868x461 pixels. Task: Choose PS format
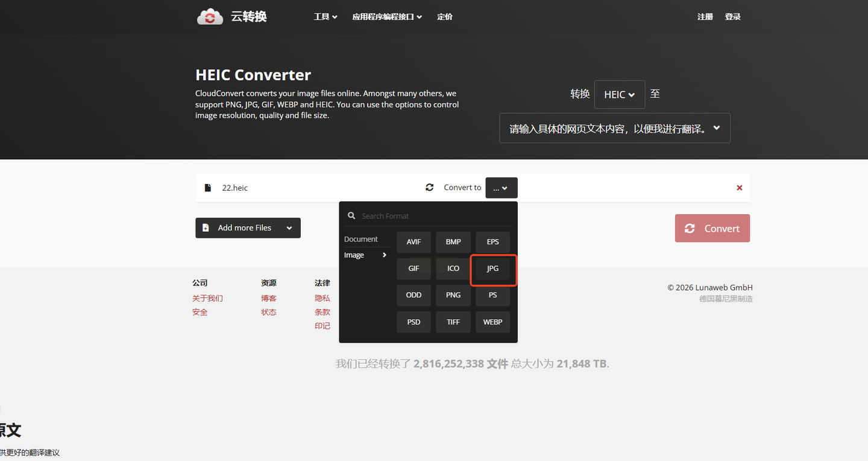coord(493,295)
